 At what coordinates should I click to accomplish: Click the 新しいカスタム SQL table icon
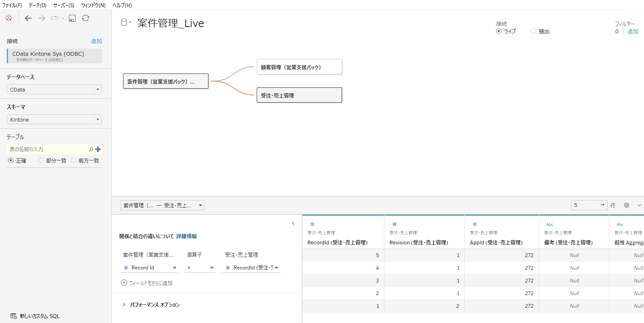coord(14,316)
